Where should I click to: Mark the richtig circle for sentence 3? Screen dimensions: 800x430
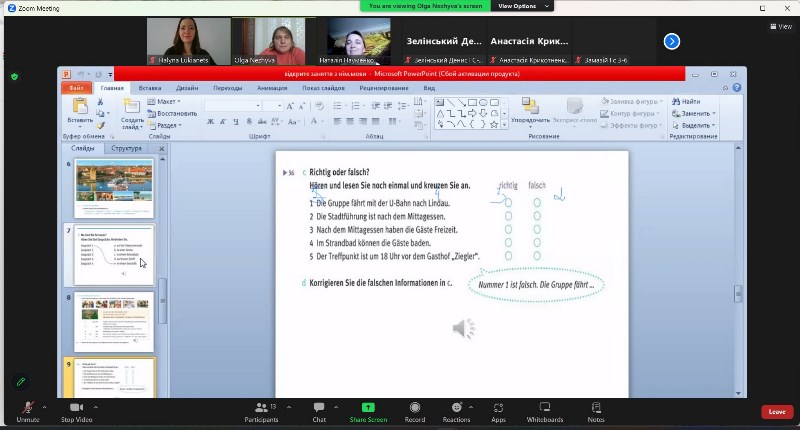(x=508, y=229)
